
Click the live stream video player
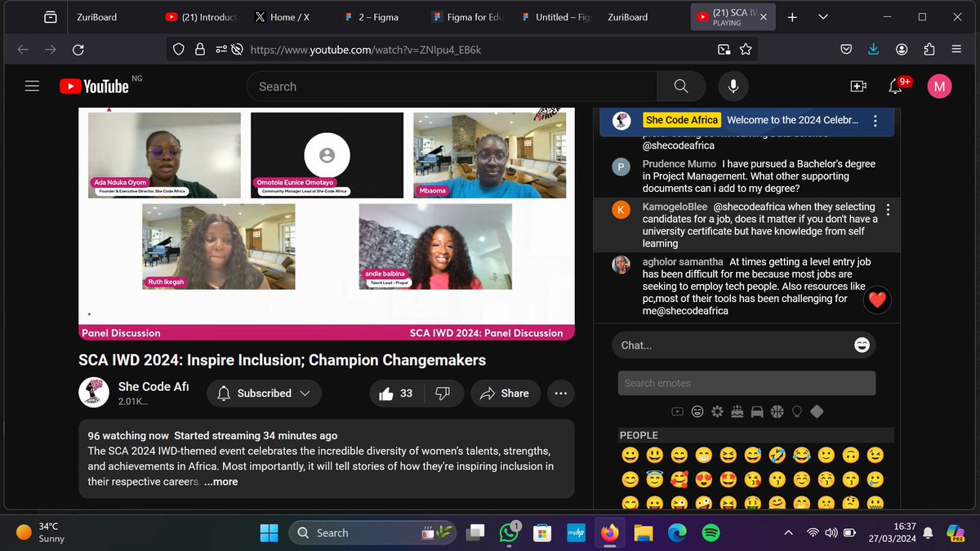pos(327,223)
